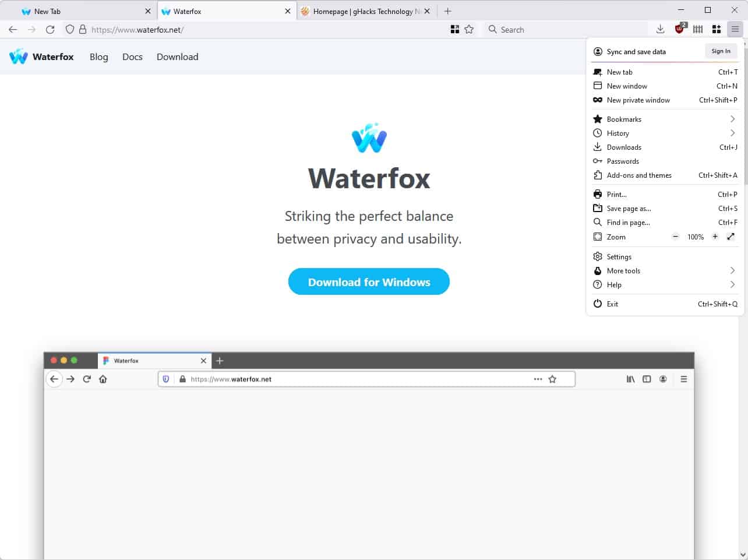
Task: Click the Download for Windows button
Action: pos(369,281)
